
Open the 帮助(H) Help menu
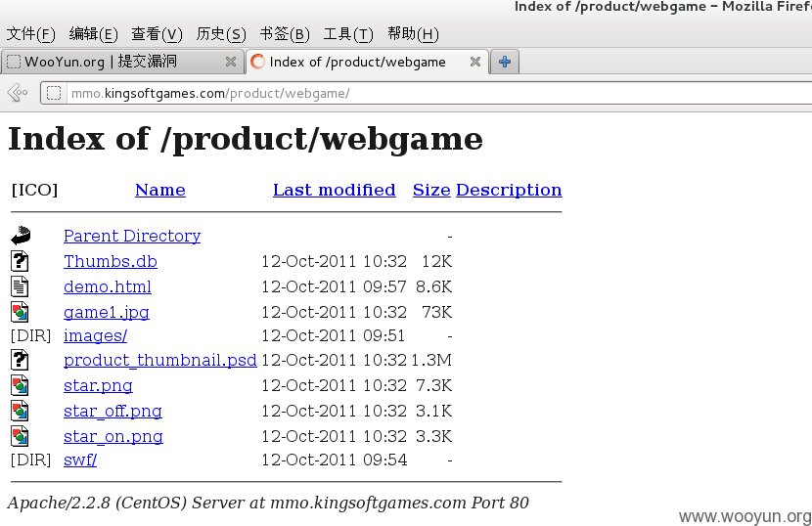[x=413, y=34]
